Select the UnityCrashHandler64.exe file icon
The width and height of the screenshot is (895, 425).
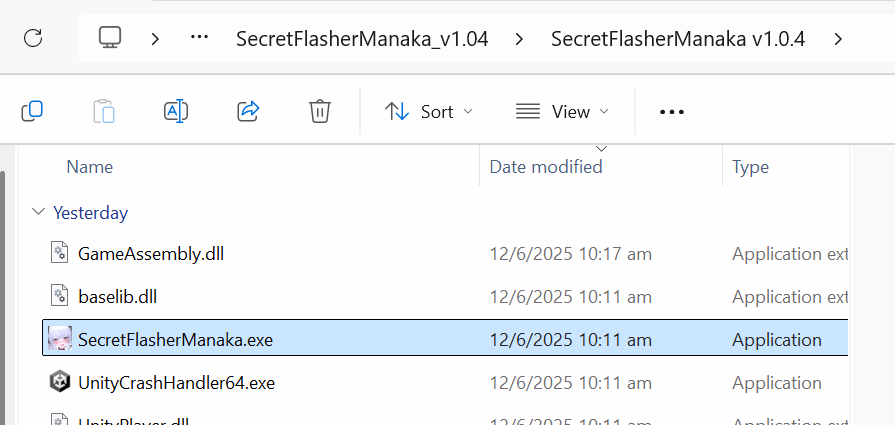(60, 382)
